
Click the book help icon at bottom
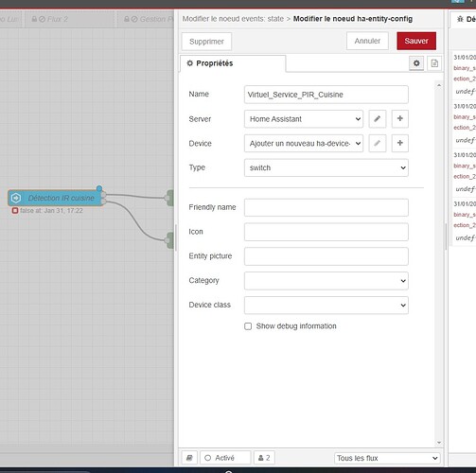[189, 458]
